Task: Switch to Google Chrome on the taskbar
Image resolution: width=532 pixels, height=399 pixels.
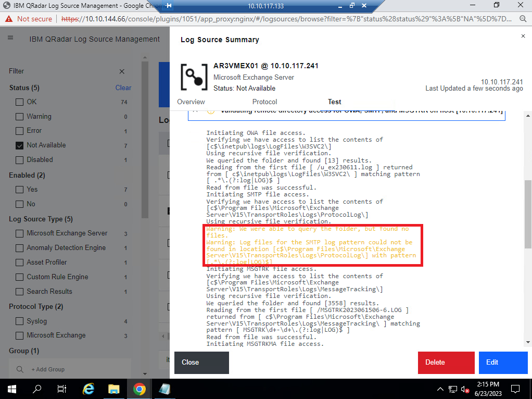Action: (x=139, y=389)
